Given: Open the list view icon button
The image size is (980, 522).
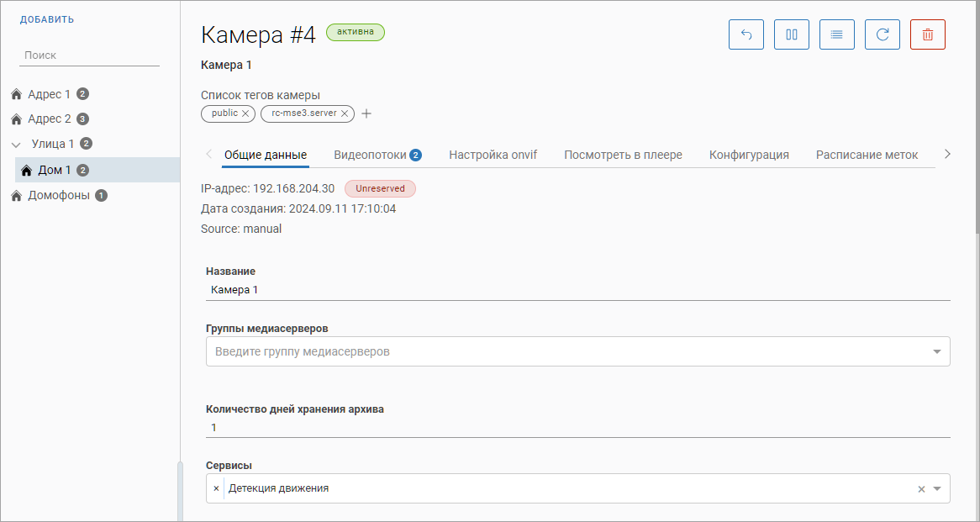Looking at the screenshot, I should 837,34.
